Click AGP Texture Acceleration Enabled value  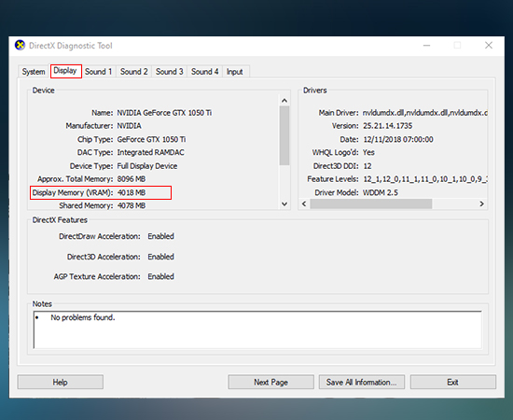pyautogui.click(x=160, y=276)
